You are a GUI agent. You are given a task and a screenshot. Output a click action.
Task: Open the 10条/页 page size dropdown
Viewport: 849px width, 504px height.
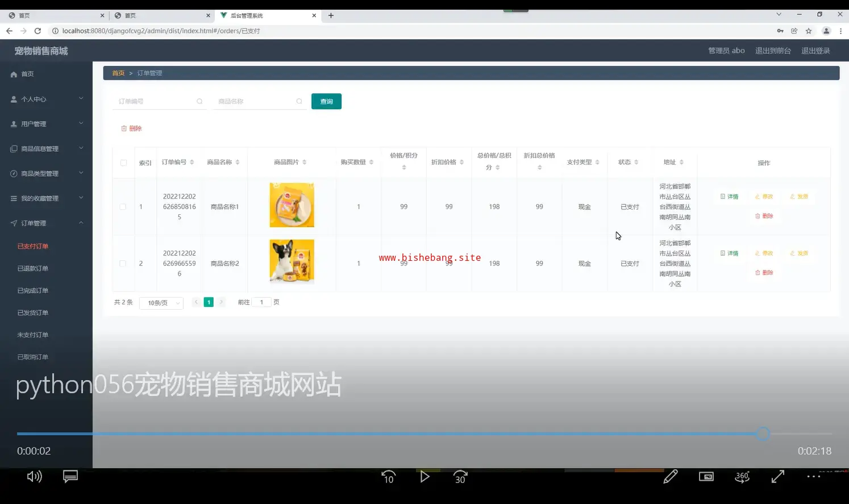(x=161, y=303)
